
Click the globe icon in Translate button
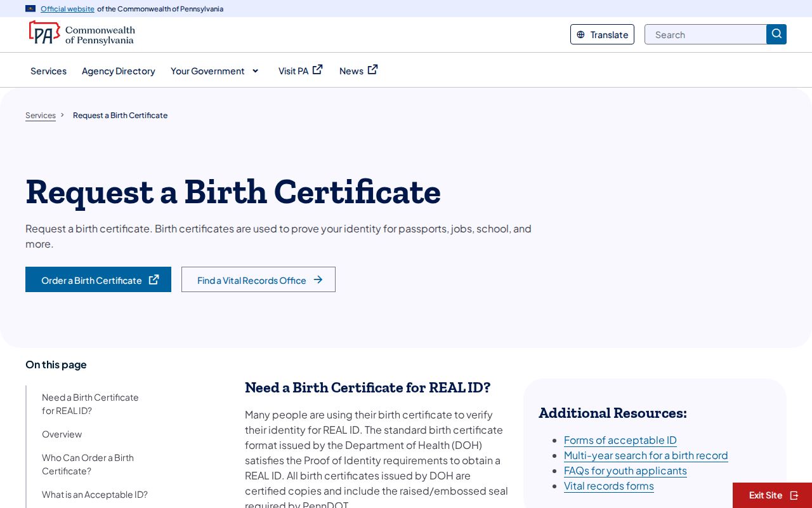click(580, 35)
